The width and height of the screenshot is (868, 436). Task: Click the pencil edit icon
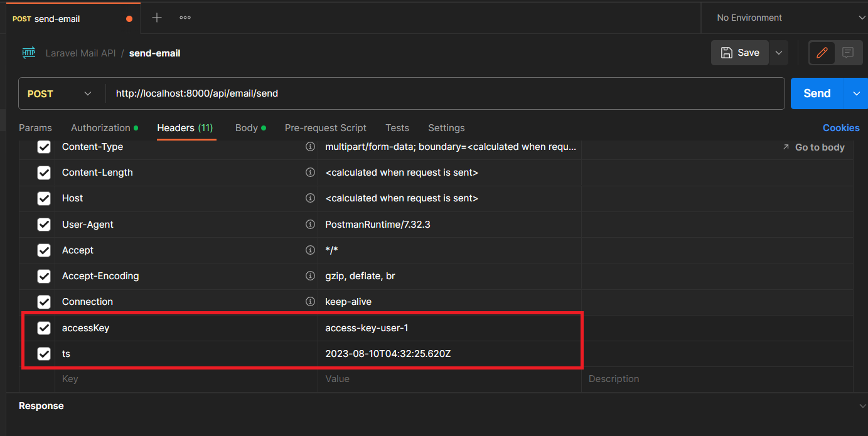tap(822, 53)
